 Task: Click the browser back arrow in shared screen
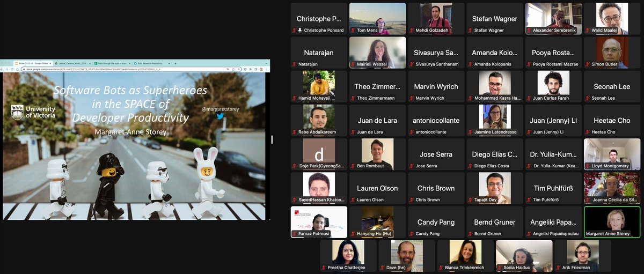[x=2, y=69]
